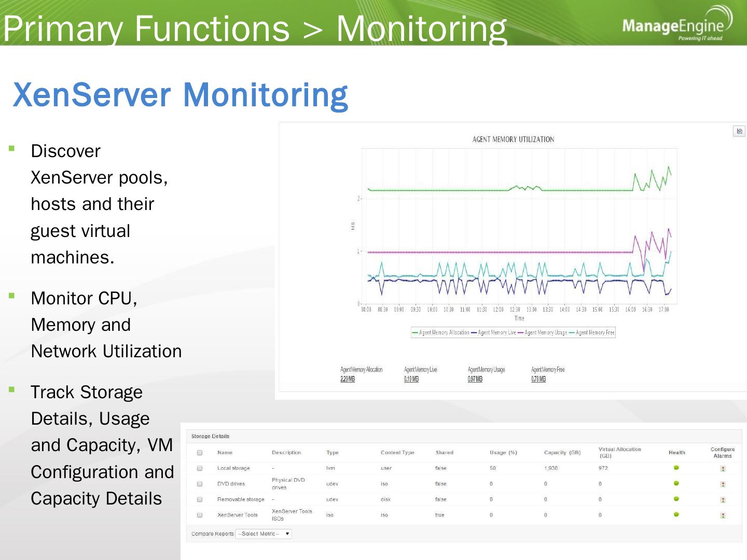Viewport: 747px width, 560px height.
Task: Click the ManageEngine logo
Action: click(677, 24)
